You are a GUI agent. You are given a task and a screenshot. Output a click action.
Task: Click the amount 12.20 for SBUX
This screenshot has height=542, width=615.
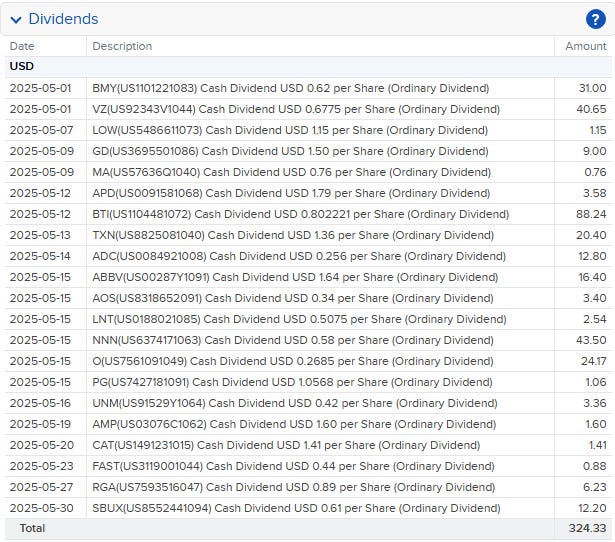pos(592,508)
